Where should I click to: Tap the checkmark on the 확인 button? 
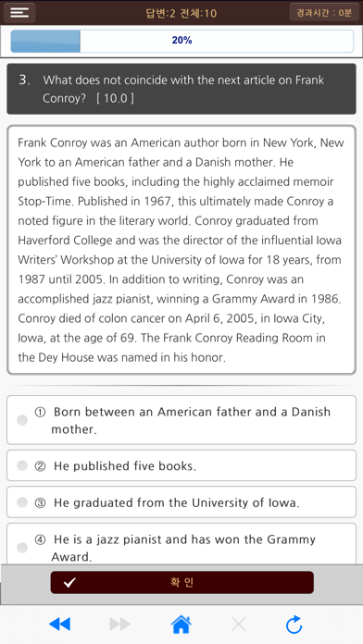(x=69, y=582)
